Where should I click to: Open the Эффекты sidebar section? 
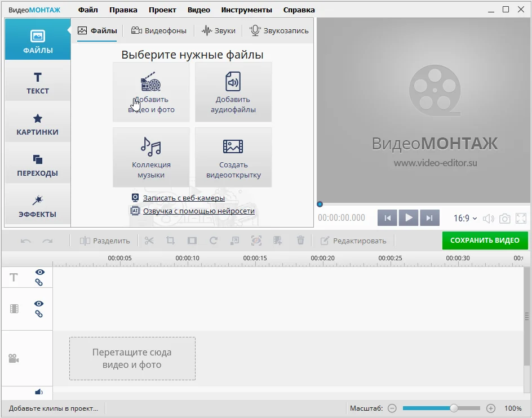click(x=38, y=206)
